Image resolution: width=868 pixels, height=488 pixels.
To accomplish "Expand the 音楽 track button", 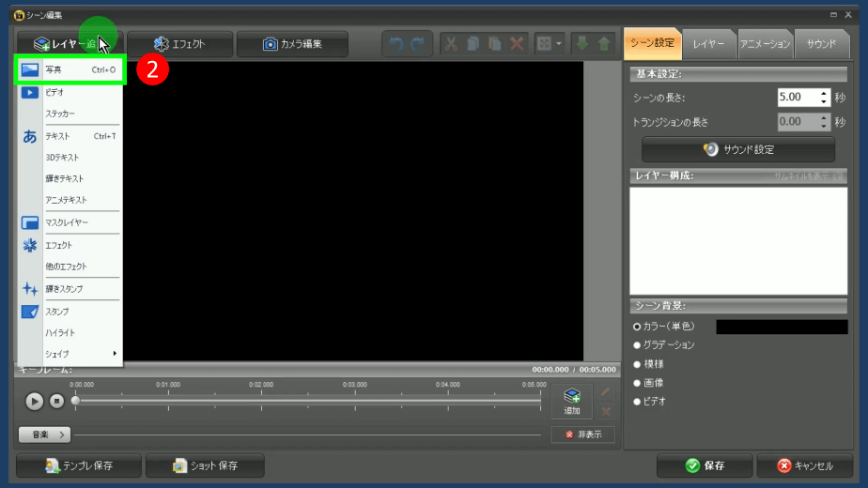I will [44, 435].
